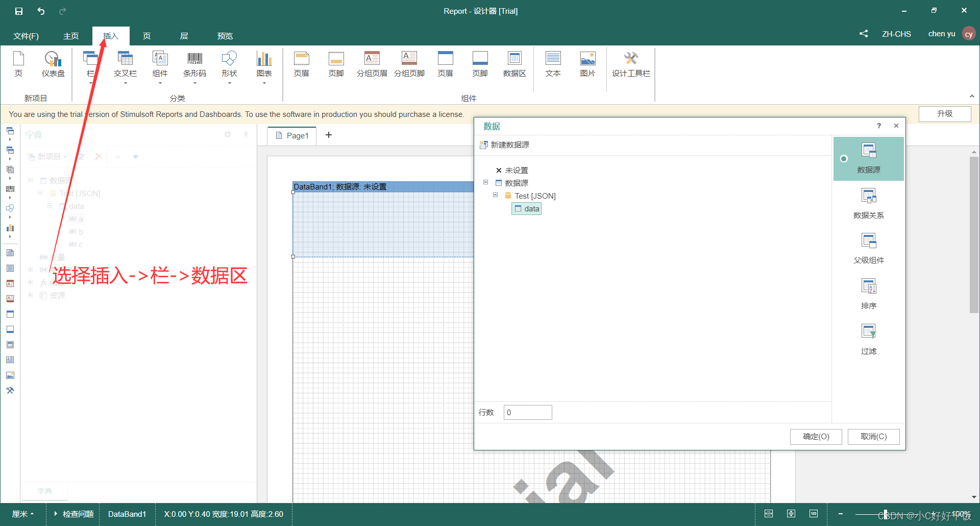Adjust the zoom slider handle
The width and height of the screenshot is (980, 526).
click(886, 514)
